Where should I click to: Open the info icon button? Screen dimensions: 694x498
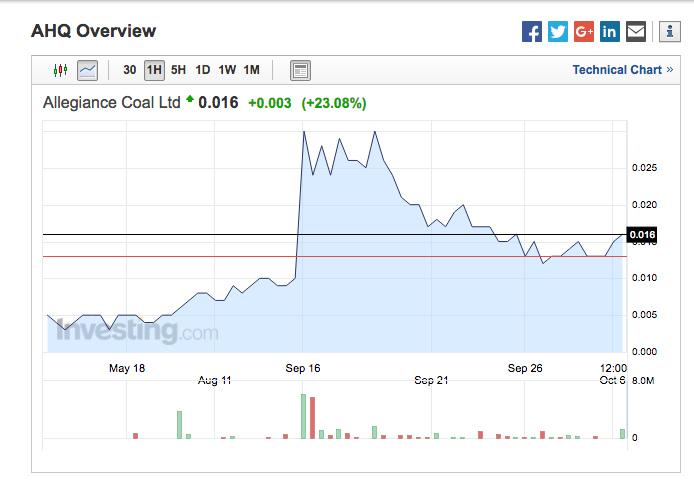pyautogui.click(x=670, y=31)
